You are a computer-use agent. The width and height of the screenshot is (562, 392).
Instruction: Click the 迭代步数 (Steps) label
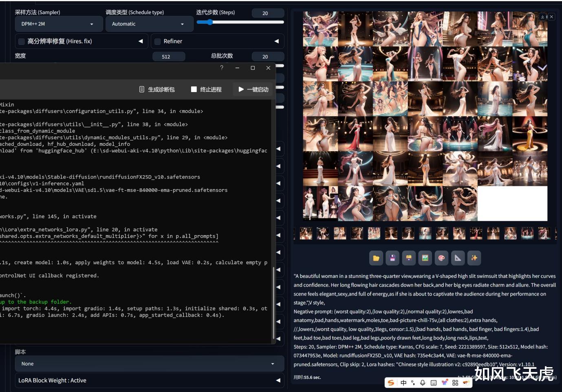pyautogui.click(x=216, y=12)
